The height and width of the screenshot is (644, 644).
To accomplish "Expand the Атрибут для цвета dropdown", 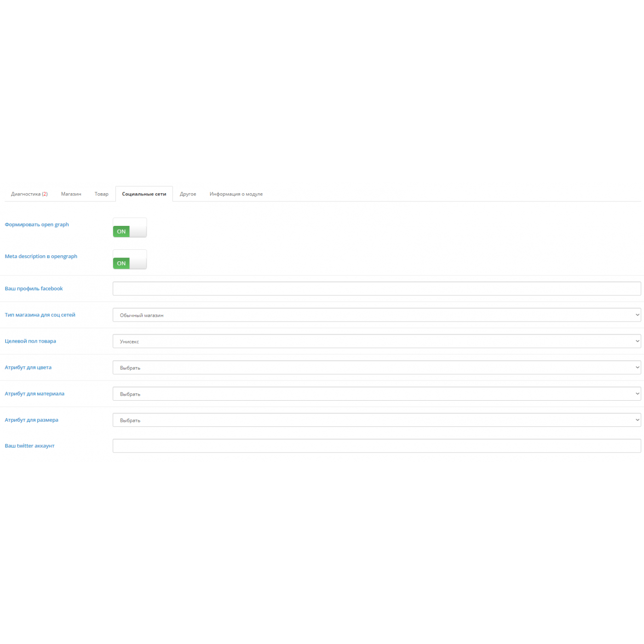I will click(376, 368).
